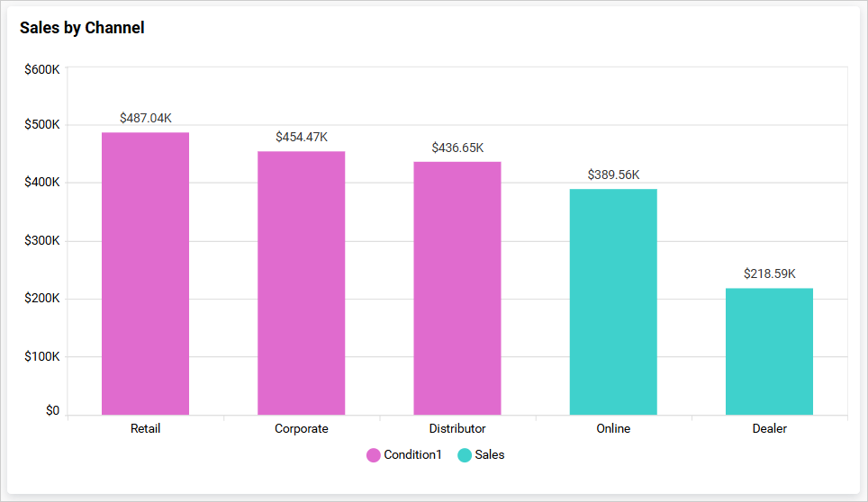Click the Condition1 legend label
Image resolution: width=868 pixels, height=502 pixels.
tap(412, 455)
